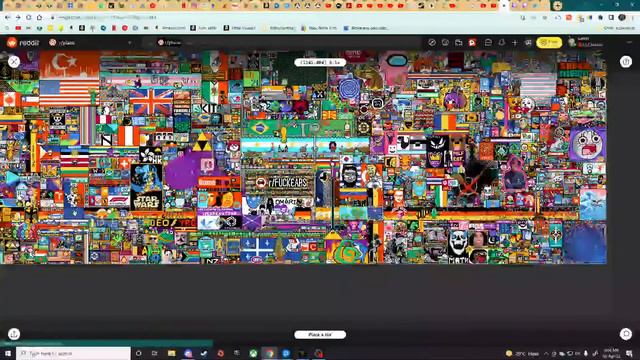Click the round icon top right of canvas

point(626,62)
